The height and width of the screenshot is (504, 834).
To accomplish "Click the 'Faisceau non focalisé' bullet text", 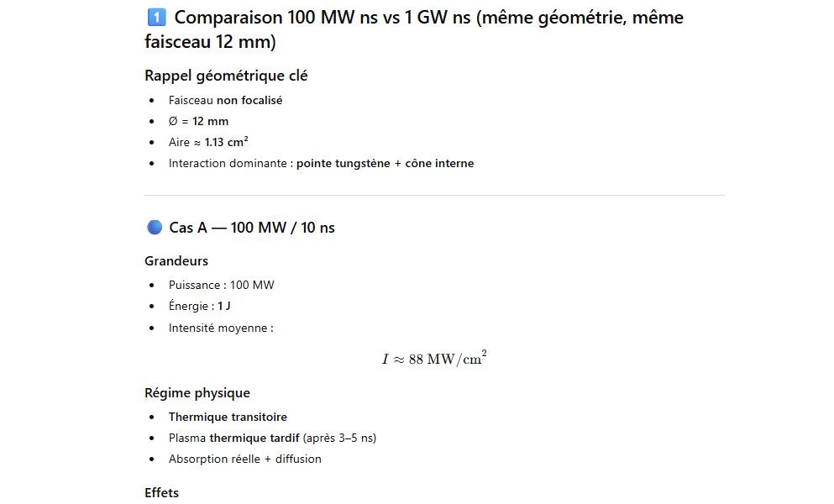I will [x=225, y=100].
